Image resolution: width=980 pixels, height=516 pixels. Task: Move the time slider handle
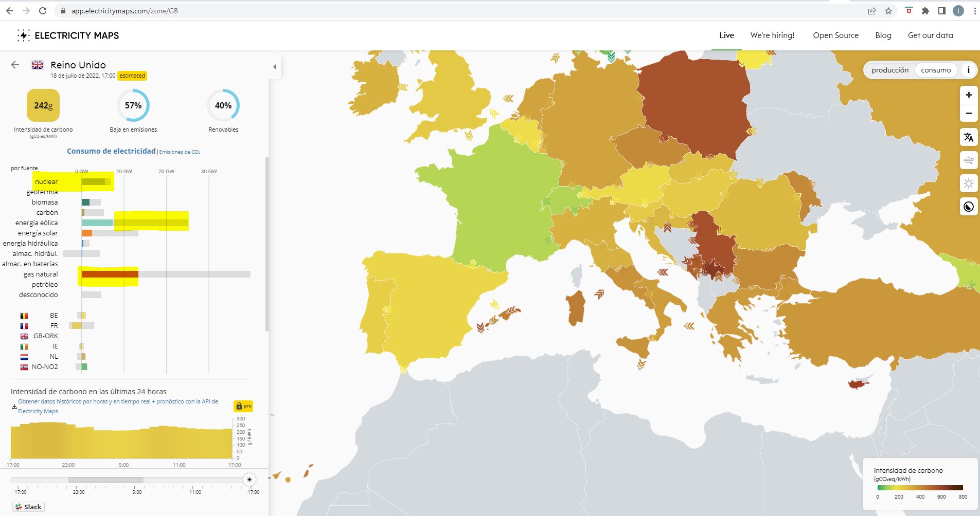(x=250, y=480)
